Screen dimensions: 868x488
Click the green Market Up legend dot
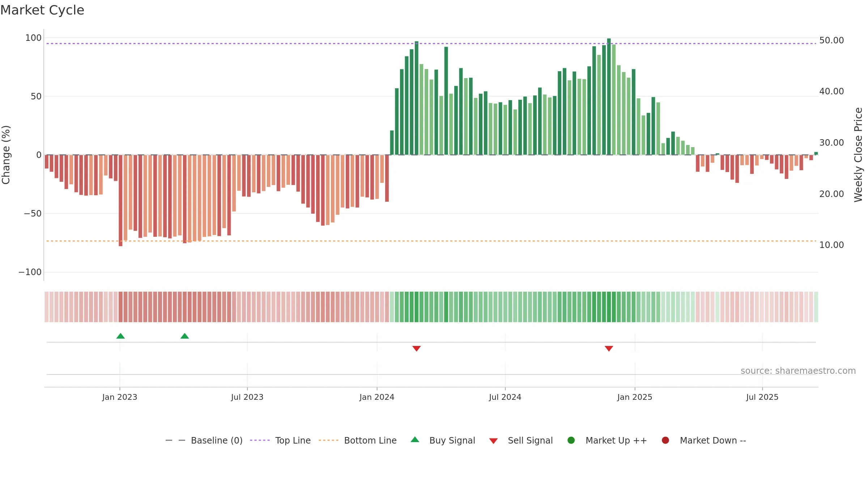click(571, 440)
